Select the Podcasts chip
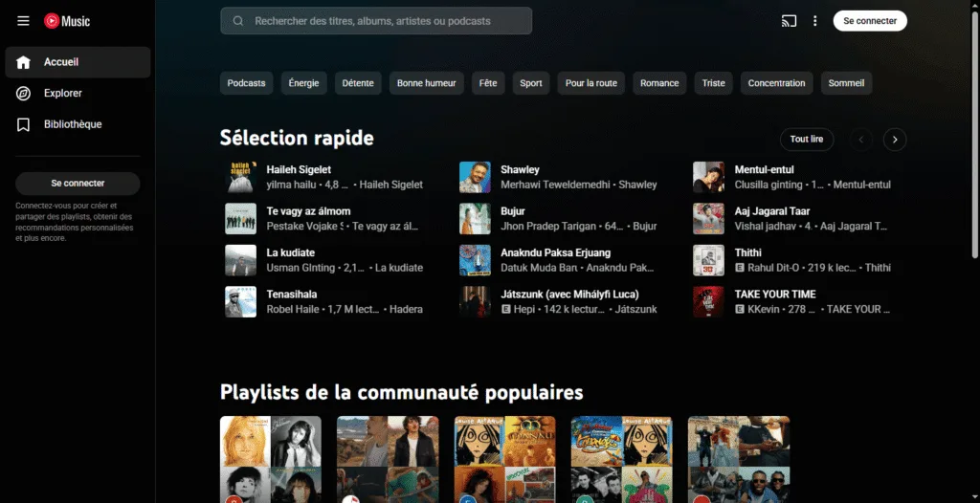The image size is (980, 503). click(x=246, y=83)
